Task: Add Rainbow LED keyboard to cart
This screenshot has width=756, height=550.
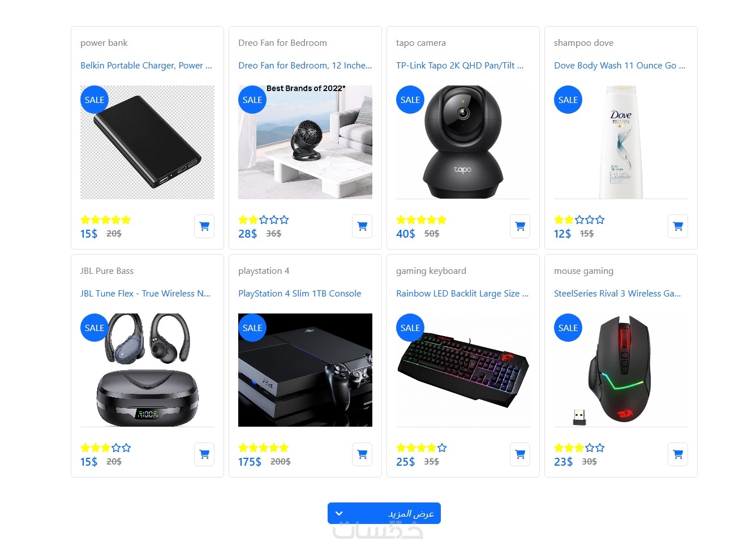Action: (x=520, y=454)
